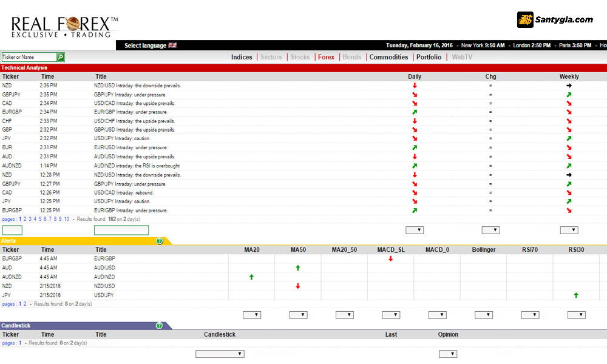Viewport: 607px width, 364px height.
Task: Click the UK flag language icon
Action: coord(172,45)
